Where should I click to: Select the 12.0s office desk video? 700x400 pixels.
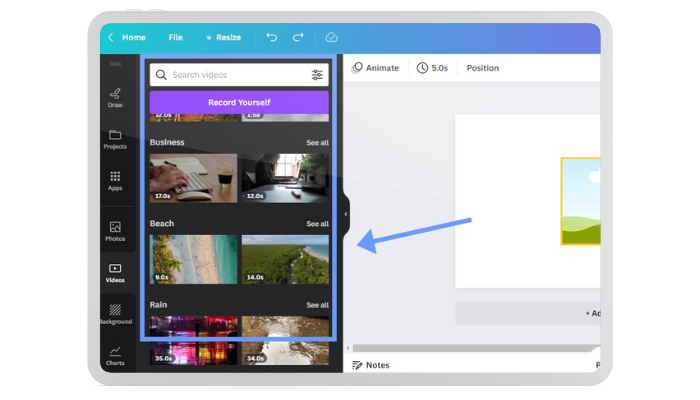[285, 179]
